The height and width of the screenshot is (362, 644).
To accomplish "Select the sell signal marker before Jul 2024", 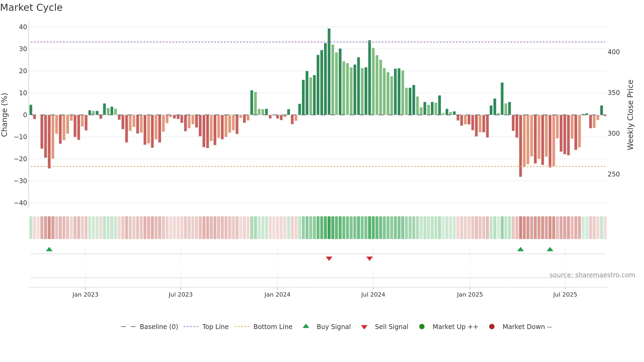I will tap(369, 258).
